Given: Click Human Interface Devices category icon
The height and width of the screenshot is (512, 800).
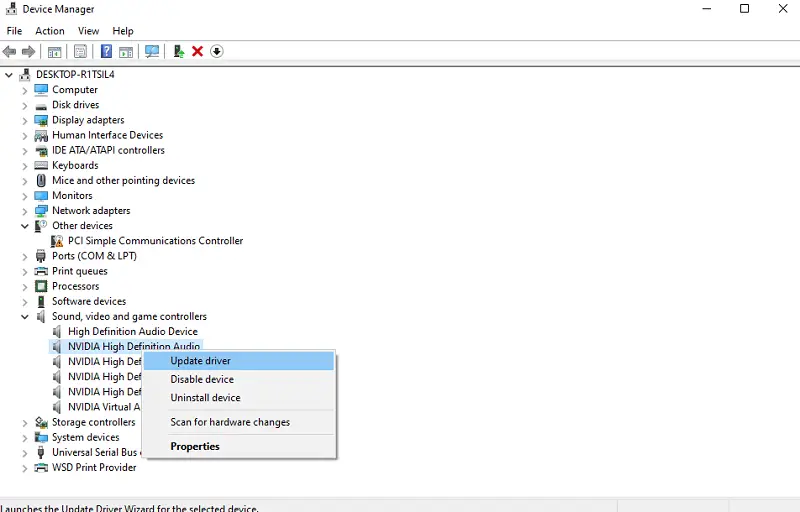Looking at the screenshot, I should click(41, 136).
